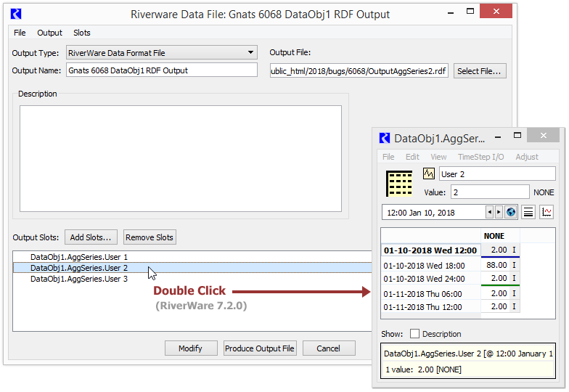Open the Slots menu
Screen dimensions: 569x392
[81, 33]
